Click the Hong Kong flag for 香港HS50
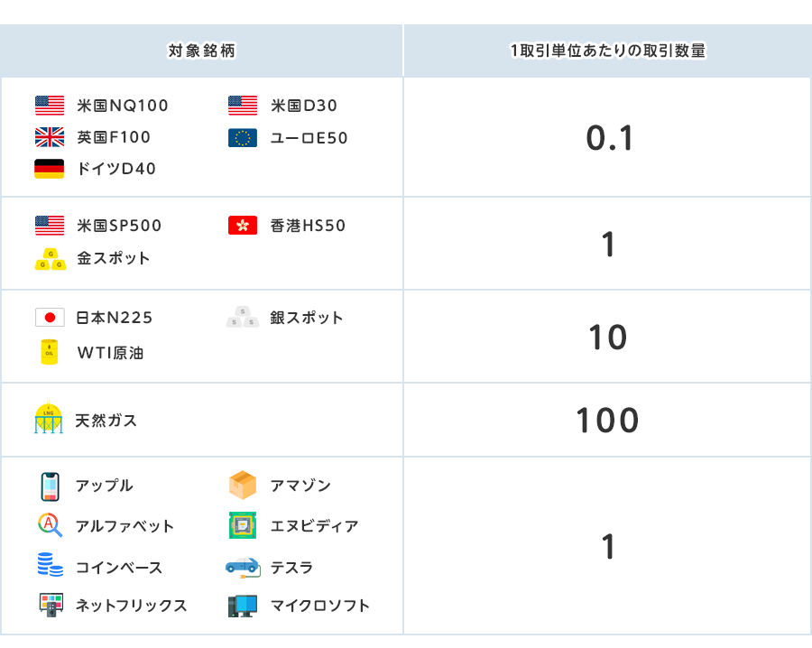 243,226
